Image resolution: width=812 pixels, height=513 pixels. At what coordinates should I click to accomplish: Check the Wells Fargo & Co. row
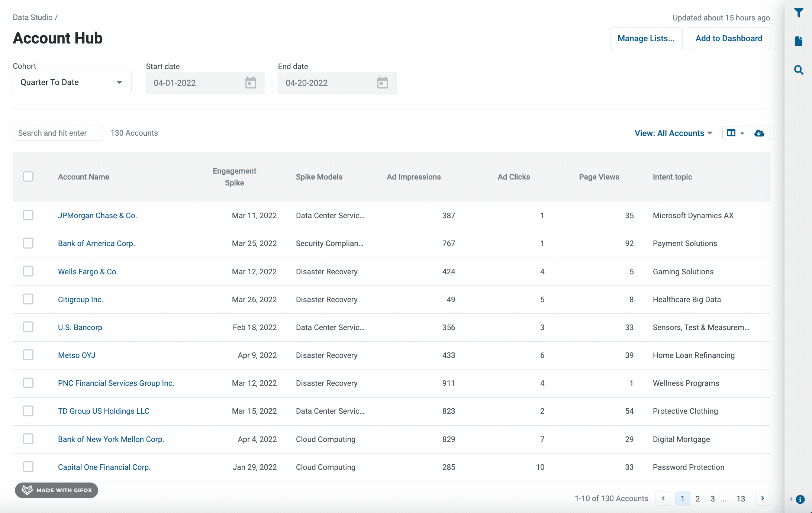click(28, 271)
